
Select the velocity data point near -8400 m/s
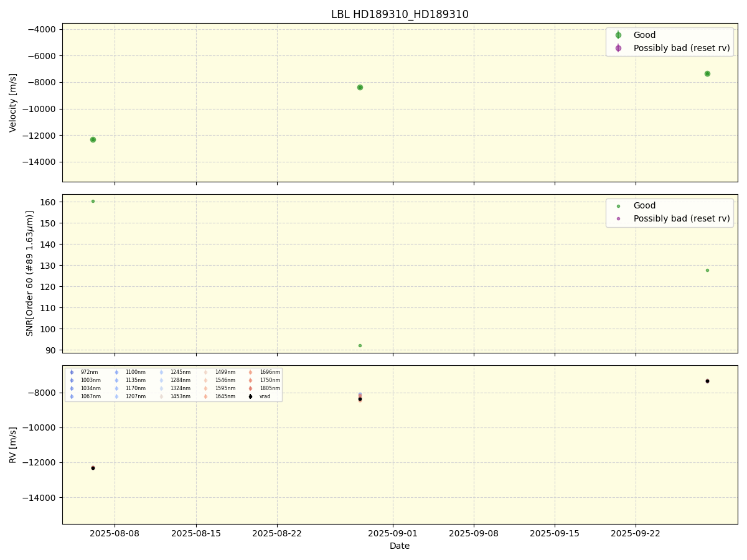360,87
